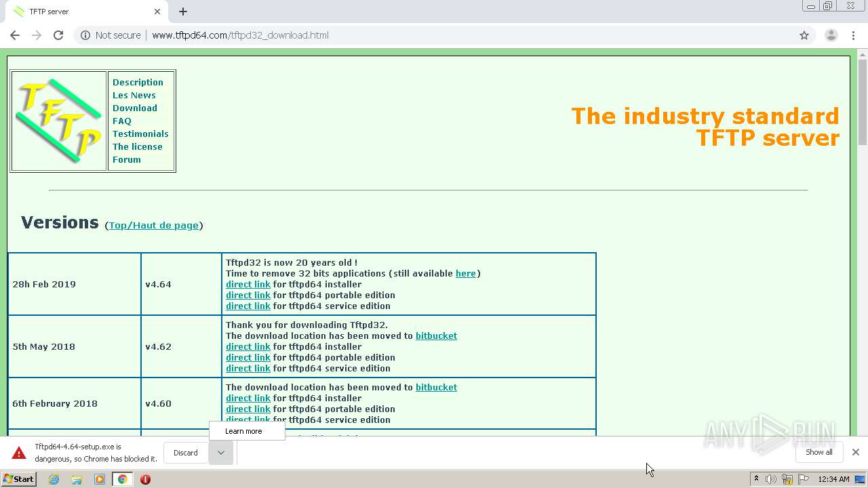This screenshot has height=488, width=868.
Task: Click 'here' link for 32 bits applications
Action: 466,273
